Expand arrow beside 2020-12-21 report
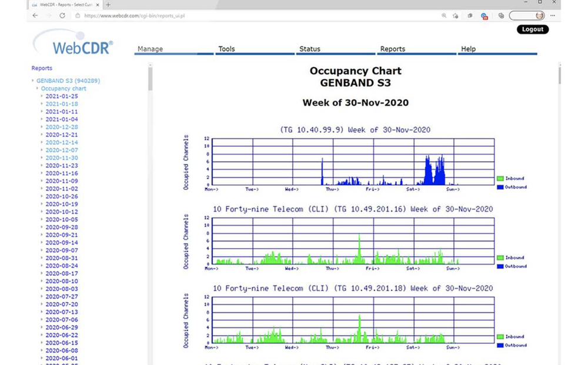The width and height of the screenshot is (588, 365). tap(42, 135)
